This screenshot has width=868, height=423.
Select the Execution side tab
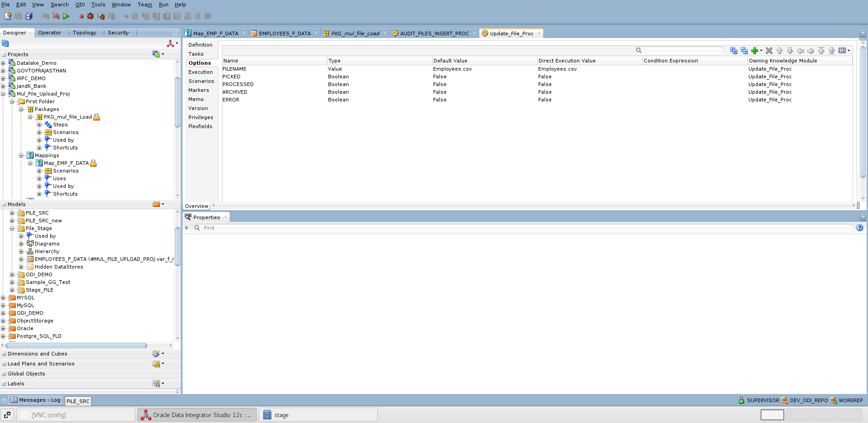[x=201, y=72]
